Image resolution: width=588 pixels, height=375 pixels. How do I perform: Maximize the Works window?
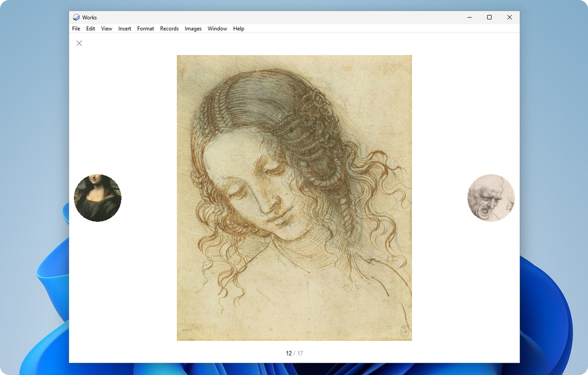(x=490, y=17)
